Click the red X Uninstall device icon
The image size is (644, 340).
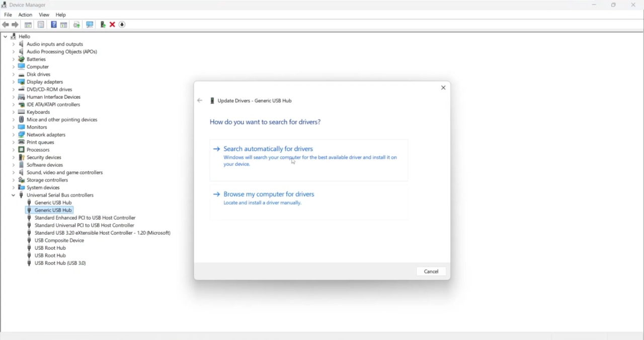point(112,25)
